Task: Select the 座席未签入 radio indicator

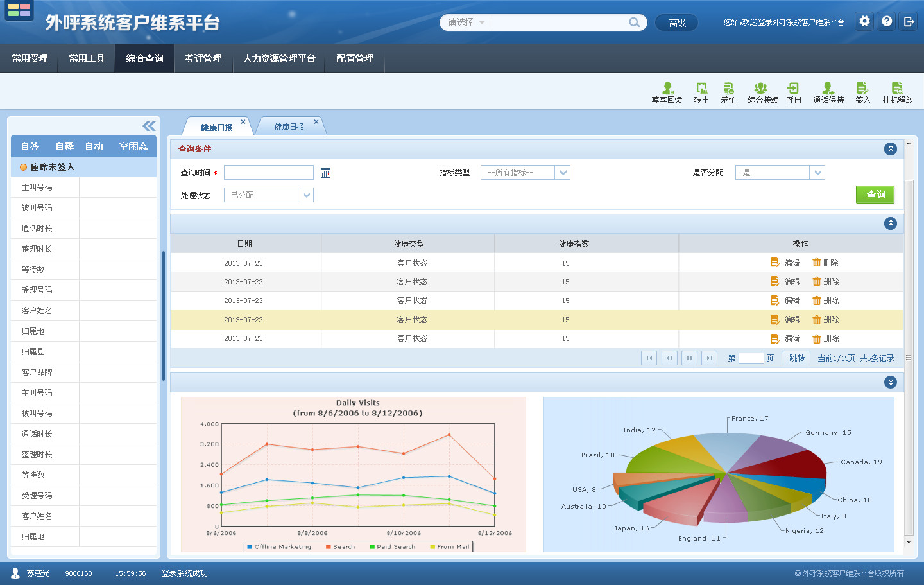Action: (23, 167)
